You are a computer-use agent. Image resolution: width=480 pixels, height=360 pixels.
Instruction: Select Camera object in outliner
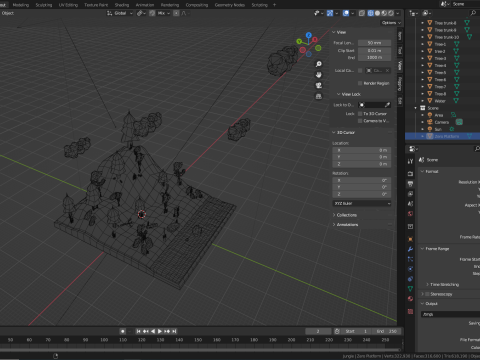point(442,122)
